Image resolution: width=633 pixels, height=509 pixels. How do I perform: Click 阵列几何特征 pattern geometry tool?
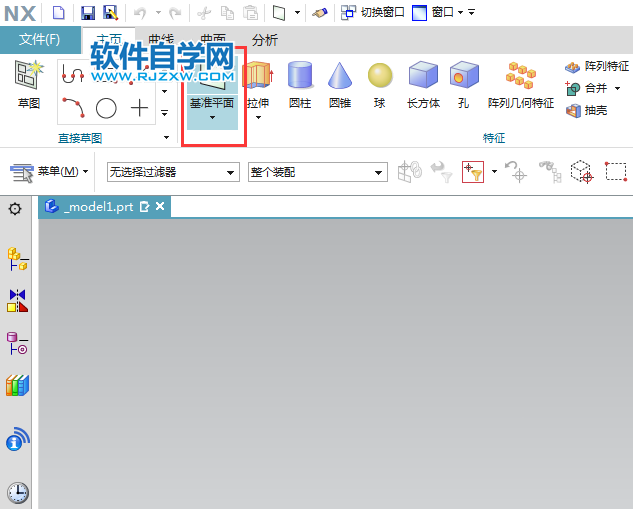[520, 85]
